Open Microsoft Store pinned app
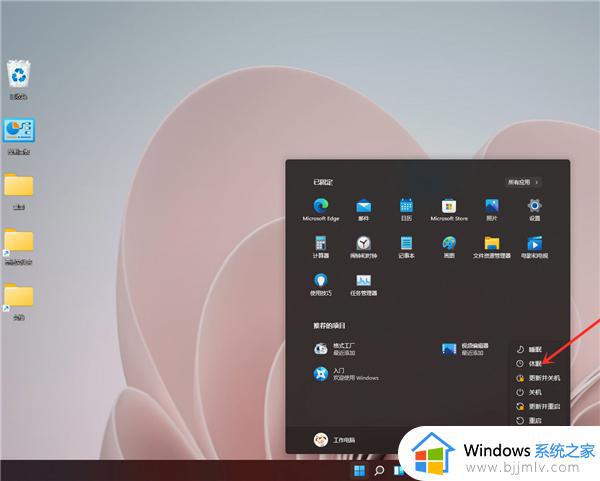This screenshot has width=600, height=481. click(x=449, y=208)
